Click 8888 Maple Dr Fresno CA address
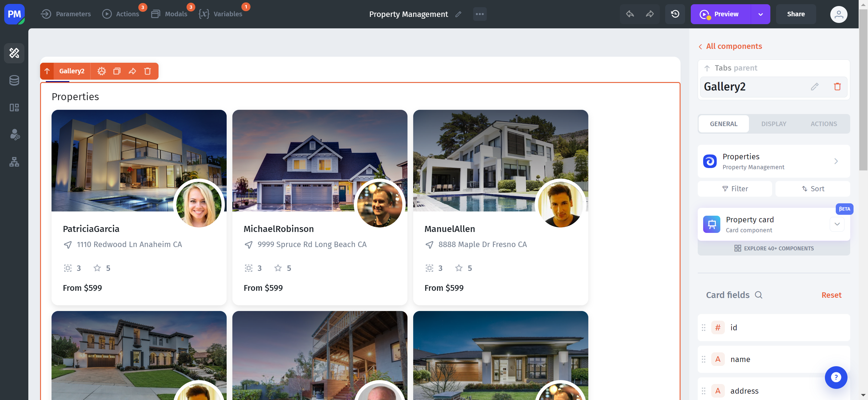 pos(483,245)
